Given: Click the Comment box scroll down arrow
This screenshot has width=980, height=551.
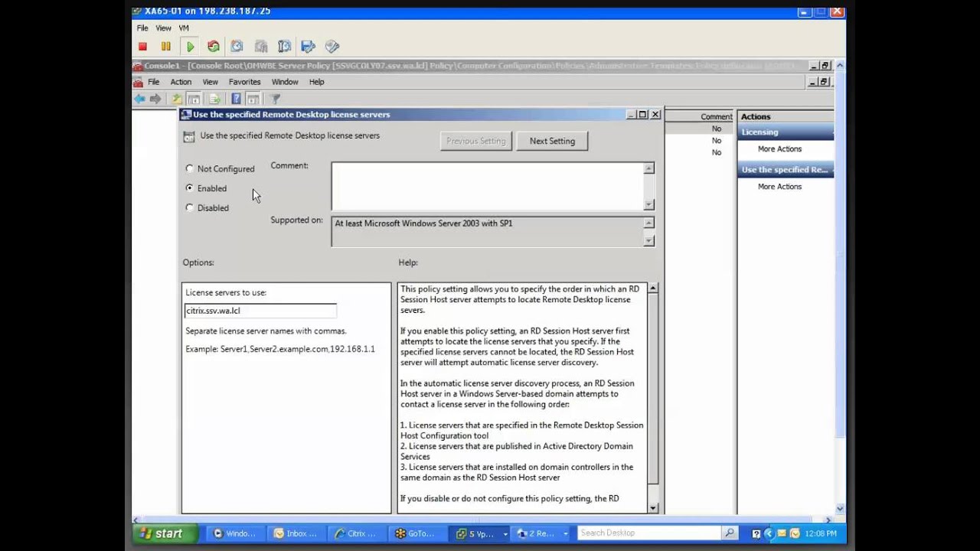Looking at the screenshot, I should pyautogui.click(x=649, y=204).
